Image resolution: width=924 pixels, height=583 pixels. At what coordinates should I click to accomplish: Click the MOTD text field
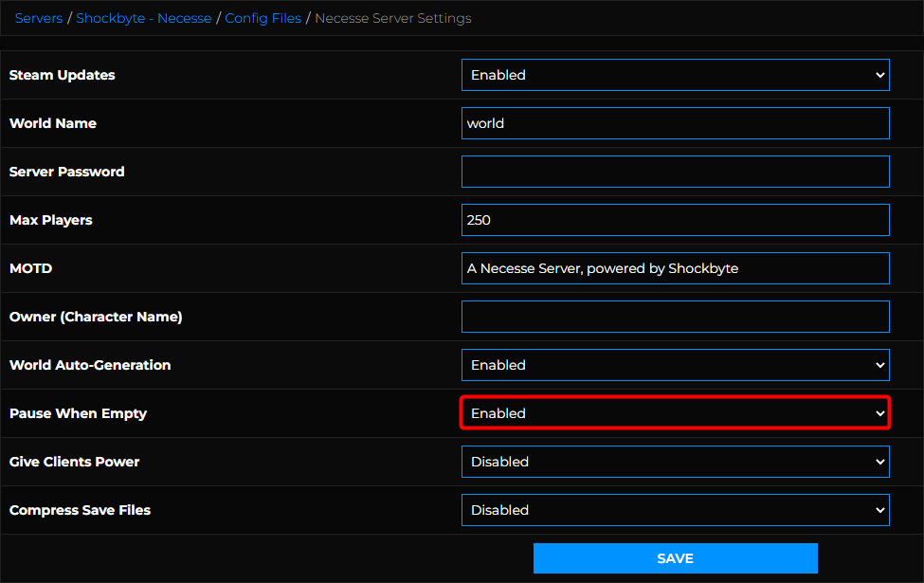pyautogui.click(x=676, y=268)
